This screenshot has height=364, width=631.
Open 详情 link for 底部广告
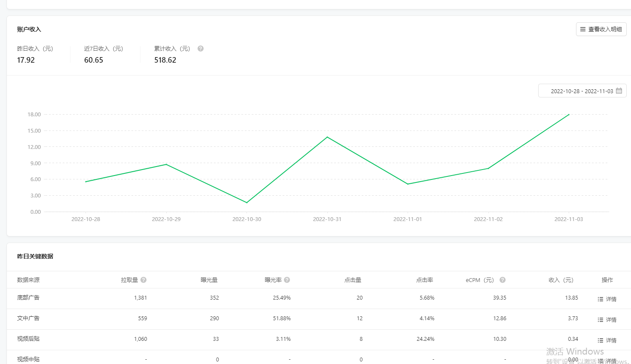611,299
